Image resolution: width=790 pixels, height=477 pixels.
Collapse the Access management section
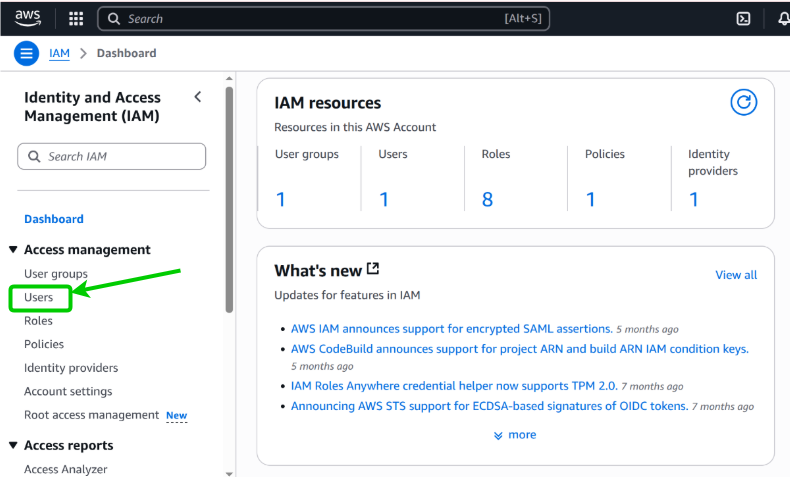click(x=14, y=249)
